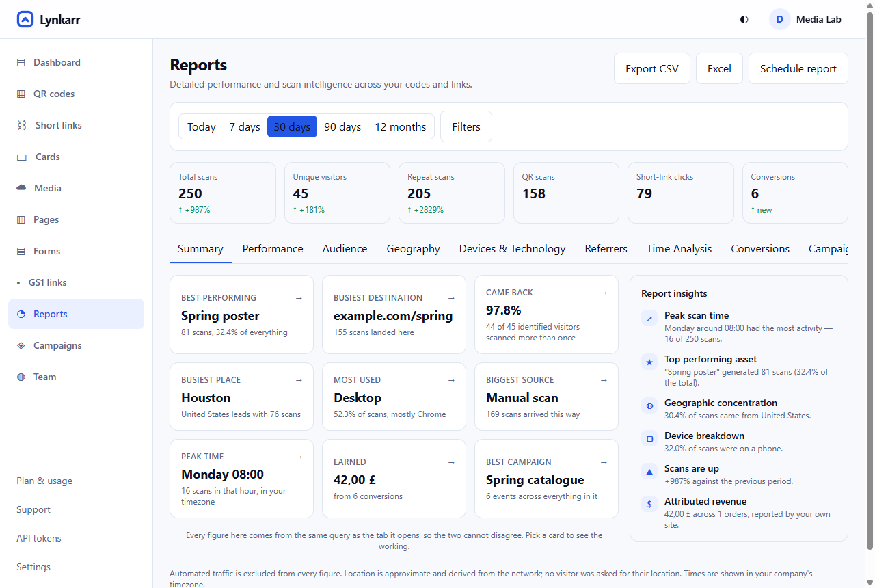Click the Reports pie chart icon
This screenshot has height=588, width=875.
pos(21,314)
